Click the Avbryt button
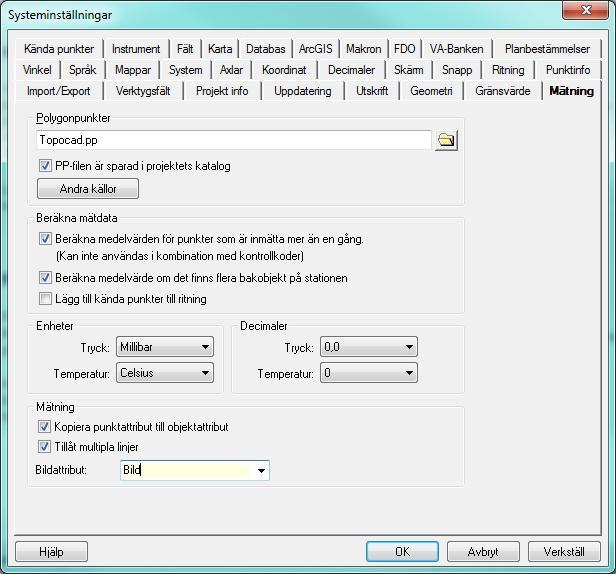 (x=483, y=552)
